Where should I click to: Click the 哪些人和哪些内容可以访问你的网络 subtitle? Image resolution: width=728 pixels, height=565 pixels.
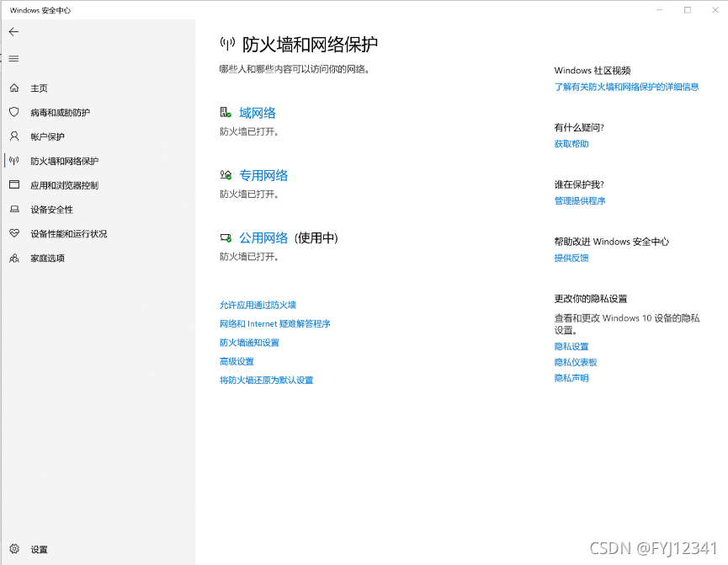tap(295, 69)
